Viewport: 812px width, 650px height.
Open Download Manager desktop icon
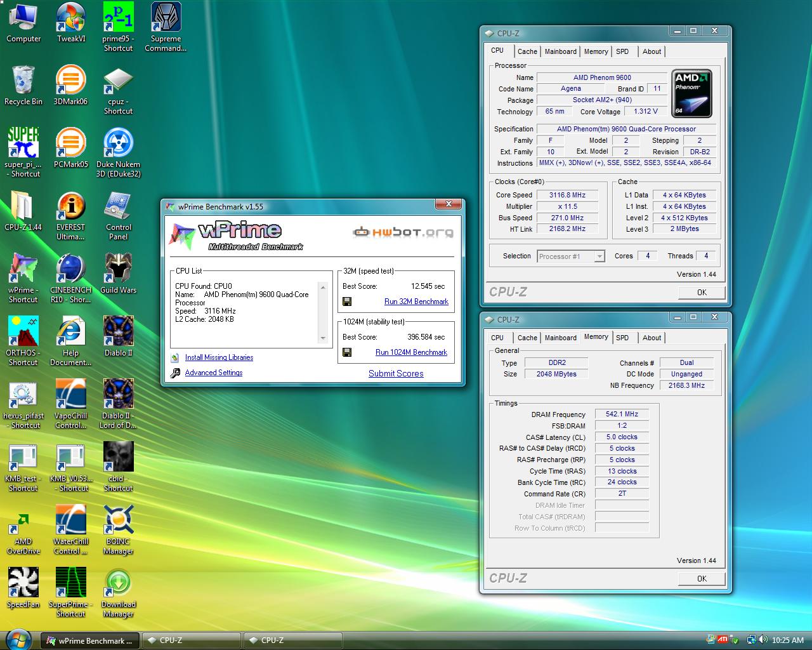(x=119, y=592)
